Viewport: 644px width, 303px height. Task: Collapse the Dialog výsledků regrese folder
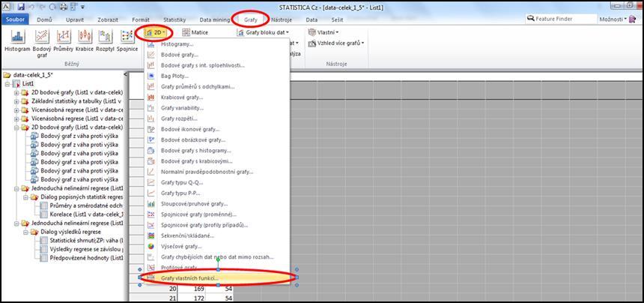[x=25, y=232]
